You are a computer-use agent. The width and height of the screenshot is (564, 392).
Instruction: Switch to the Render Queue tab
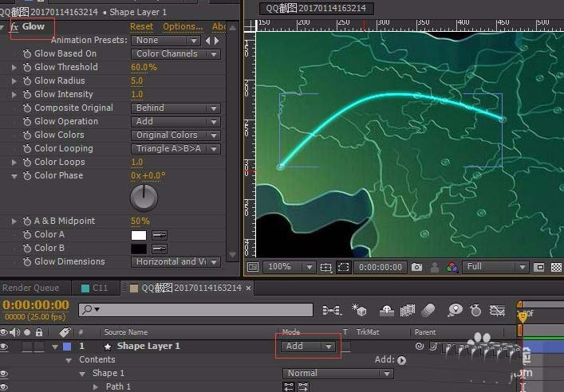point(30,288)
